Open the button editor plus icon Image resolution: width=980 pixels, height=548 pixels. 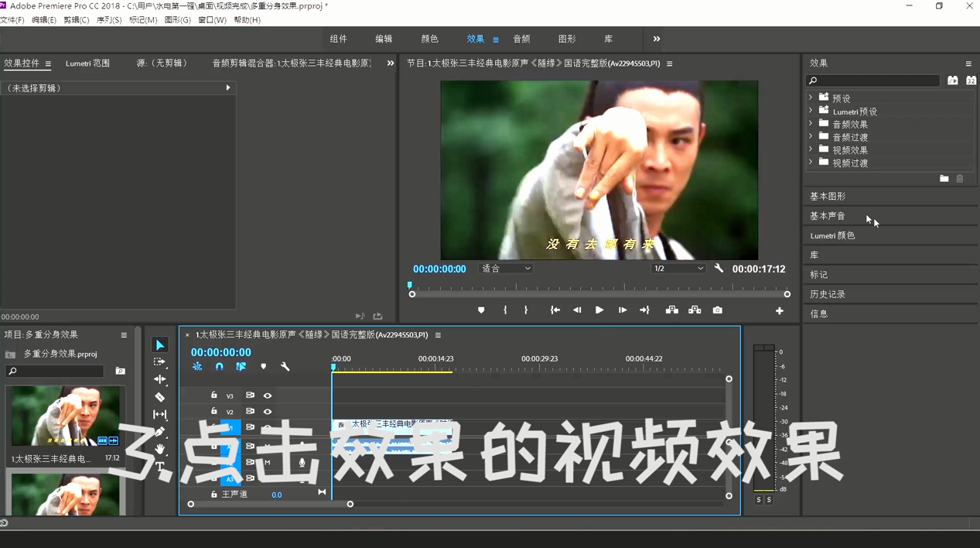[779, 311]
